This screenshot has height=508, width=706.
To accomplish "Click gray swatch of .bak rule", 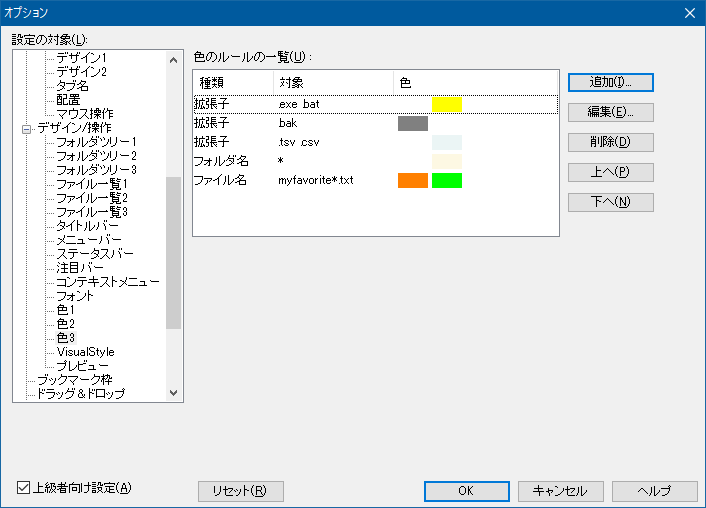I will (x=412, y=123).
